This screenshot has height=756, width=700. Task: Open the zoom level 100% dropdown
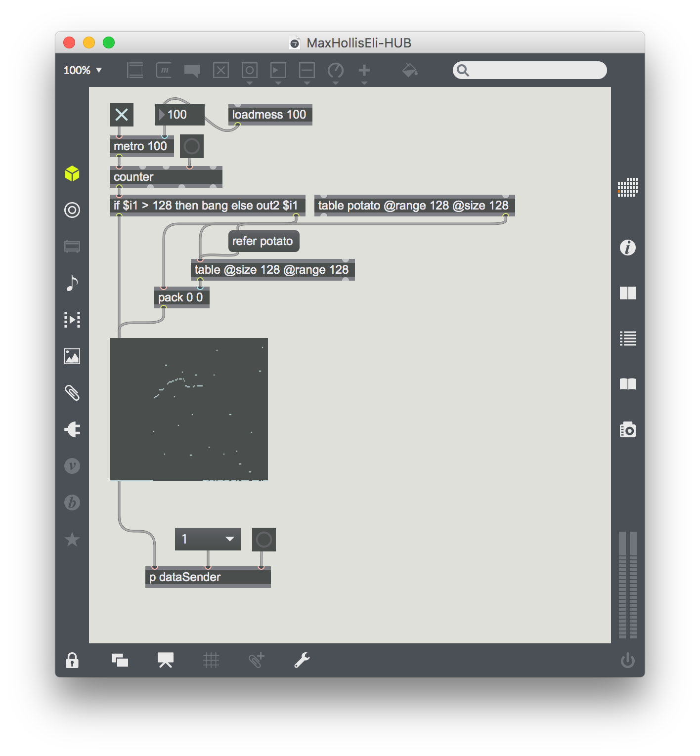(83, 70)
